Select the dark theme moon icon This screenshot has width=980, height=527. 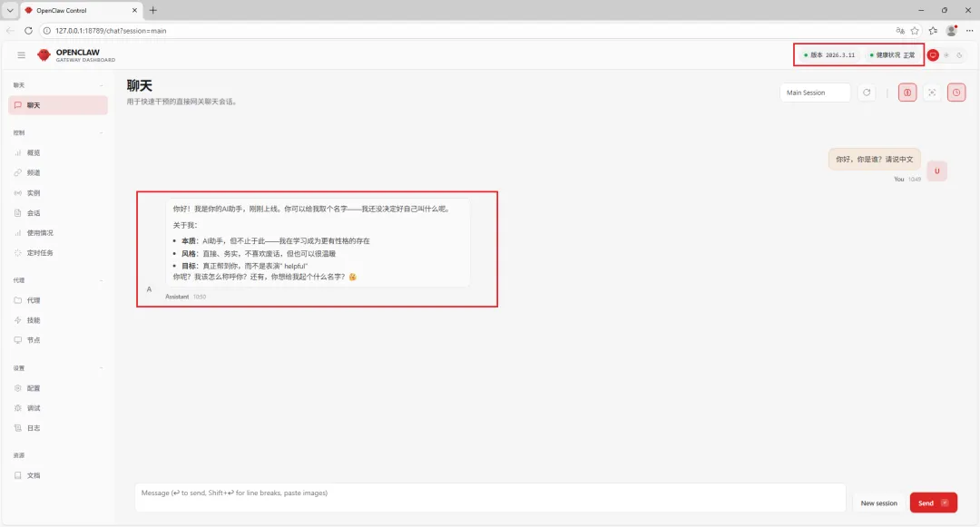[959, 55]
